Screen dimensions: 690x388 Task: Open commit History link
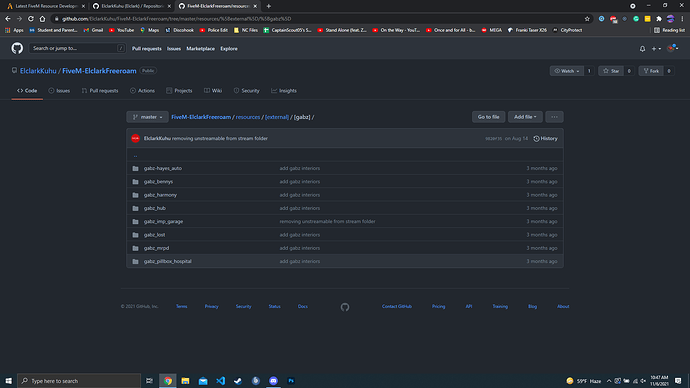(x=545, y=139)
